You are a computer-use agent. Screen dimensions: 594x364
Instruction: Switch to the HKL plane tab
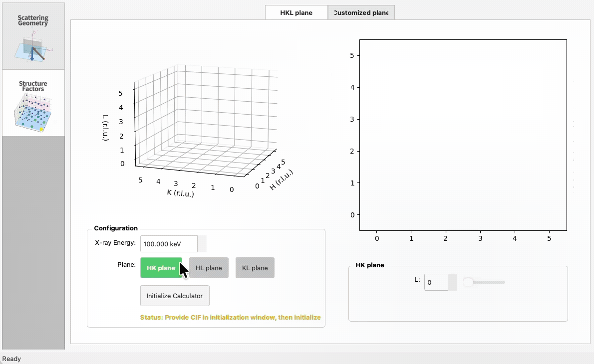tap(296, 12)
